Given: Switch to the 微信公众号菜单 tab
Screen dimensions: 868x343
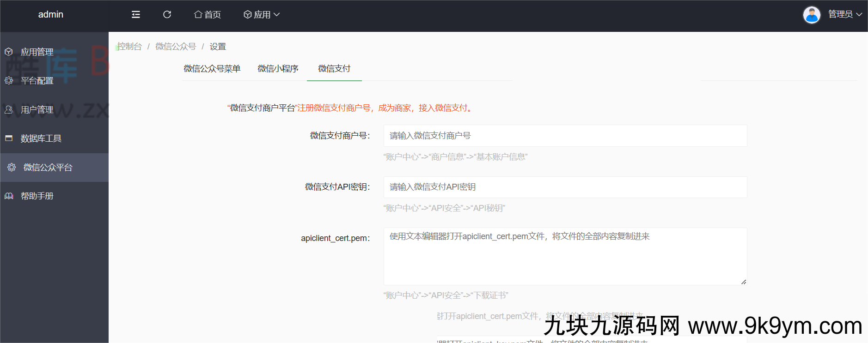Looking at the screenshot, I should [212, 68].
